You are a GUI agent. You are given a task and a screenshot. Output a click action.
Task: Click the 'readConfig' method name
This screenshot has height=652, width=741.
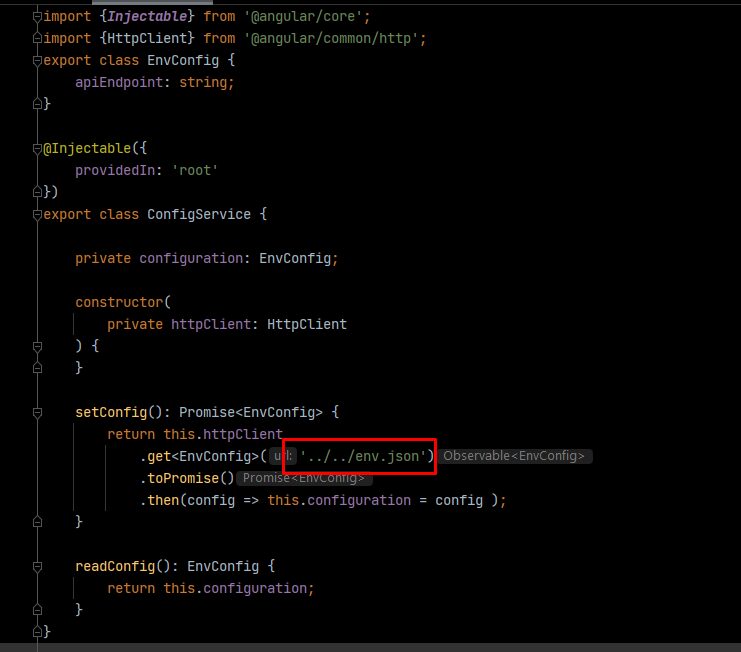115,566
